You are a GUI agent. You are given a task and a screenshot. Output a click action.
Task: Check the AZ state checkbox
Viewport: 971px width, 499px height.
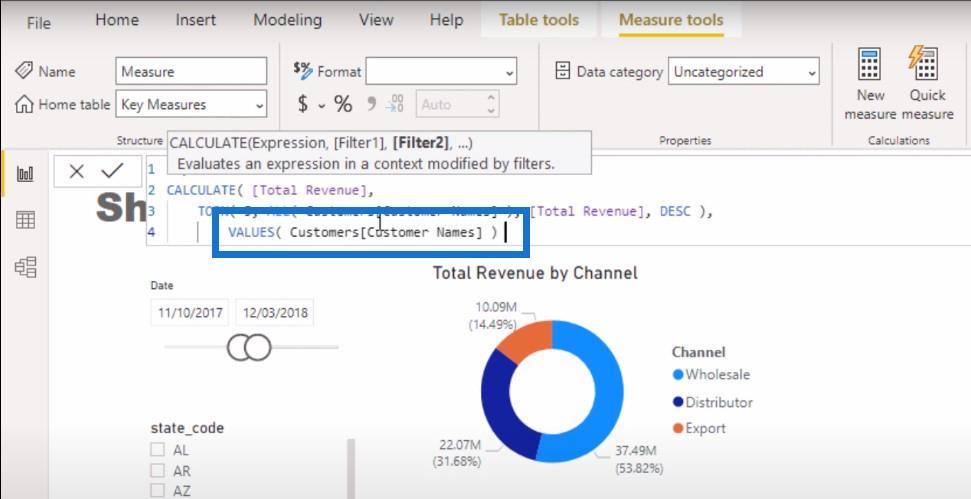[x=158, y=491]
